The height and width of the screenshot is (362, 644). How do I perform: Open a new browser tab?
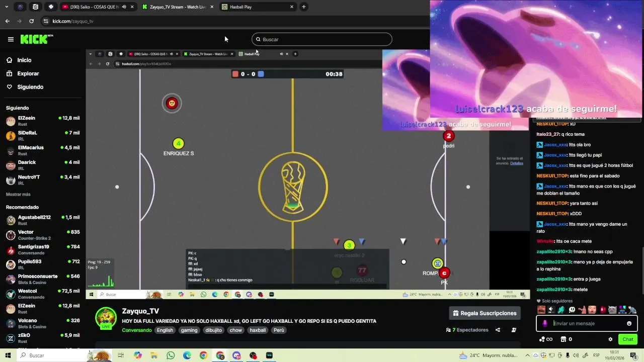[x=303, y=7]
